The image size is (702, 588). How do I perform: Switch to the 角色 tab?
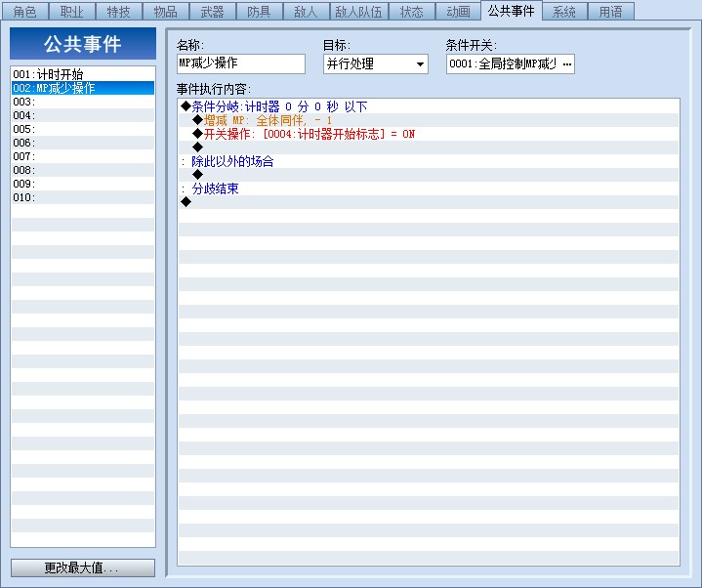tap(24, 11)
